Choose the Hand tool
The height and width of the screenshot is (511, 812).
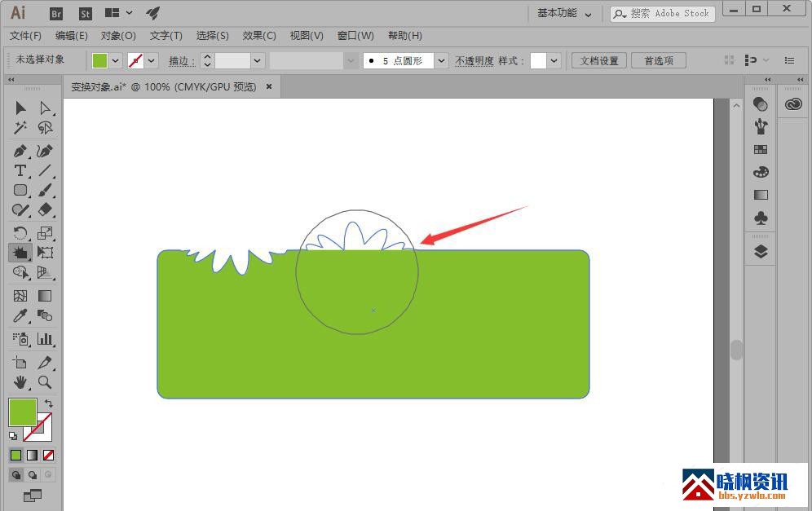click(x=20, y=382)
